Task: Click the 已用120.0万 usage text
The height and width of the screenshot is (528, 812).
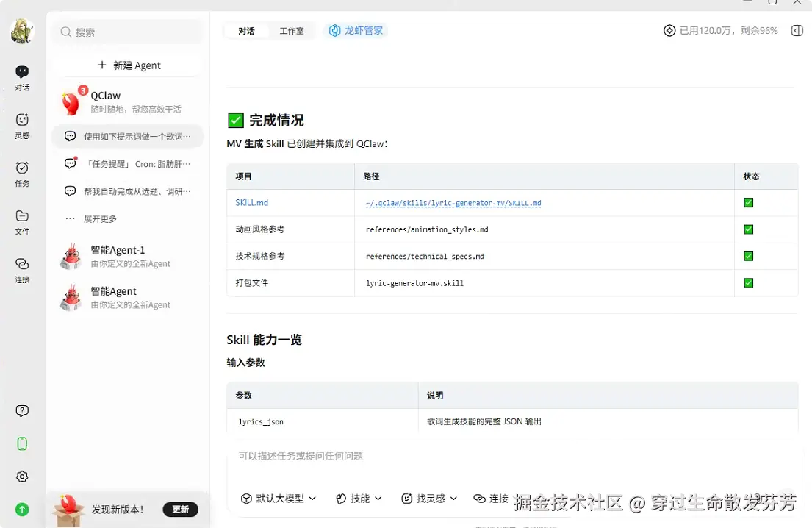Action: click(728, 31)
